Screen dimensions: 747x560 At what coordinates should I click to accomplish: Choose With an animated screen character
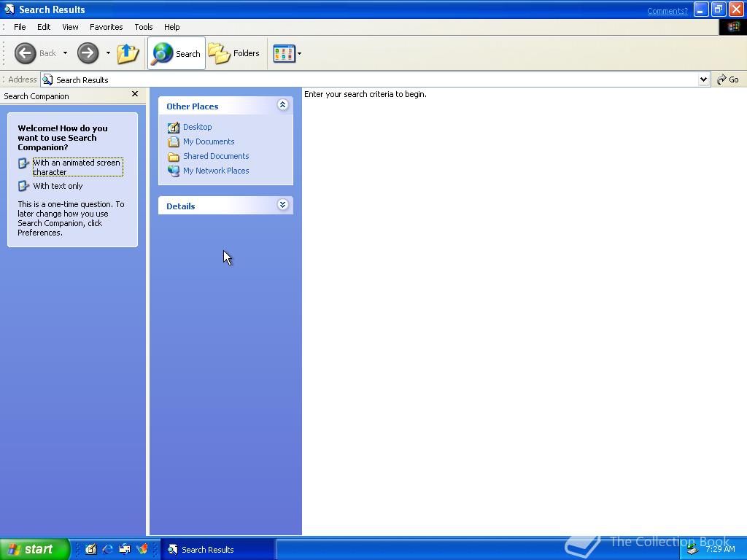(77, 167)
